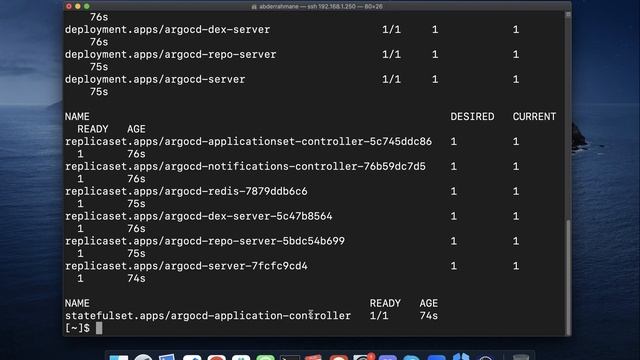
Task: Click the 1/1 value for argocd-server deployment
Action: [391, 80]
